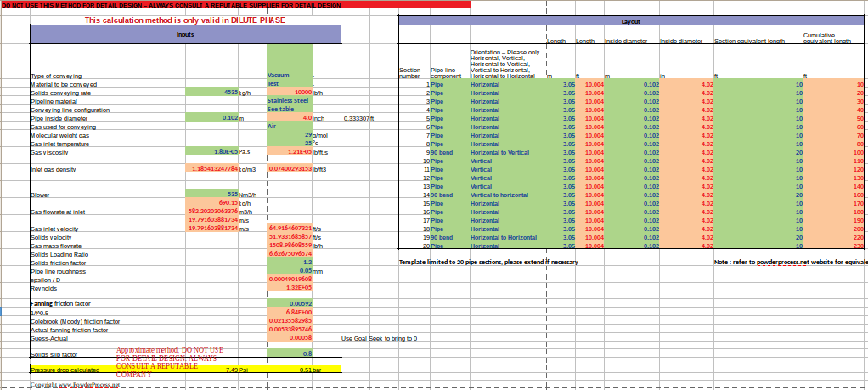This screenshot has height=390, width=868.
Task: Open the Copyright www.PowderProcess.net link
Action: (x=76, y=385)
